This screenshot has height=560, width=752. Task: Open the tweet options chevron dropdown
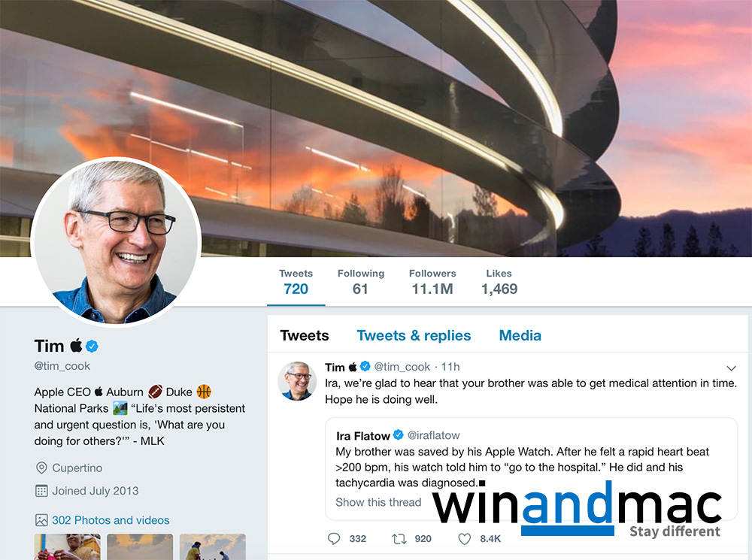click(x=731, y=368)
